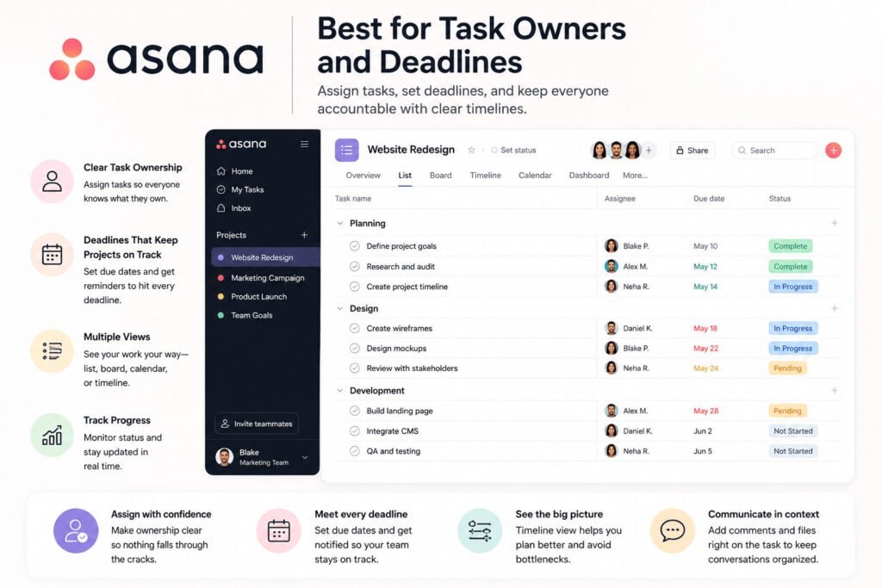The height and width of the screenshot is (588, 882).
Task: Add task to Development section plus
Action: click(834, 390)
